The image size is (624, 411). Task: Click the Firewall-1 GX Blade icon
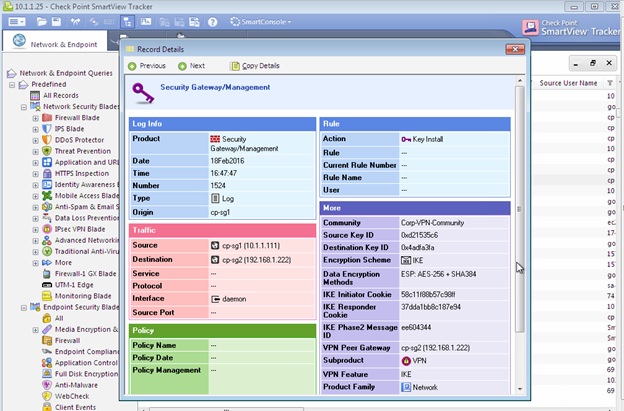(47, 274)
